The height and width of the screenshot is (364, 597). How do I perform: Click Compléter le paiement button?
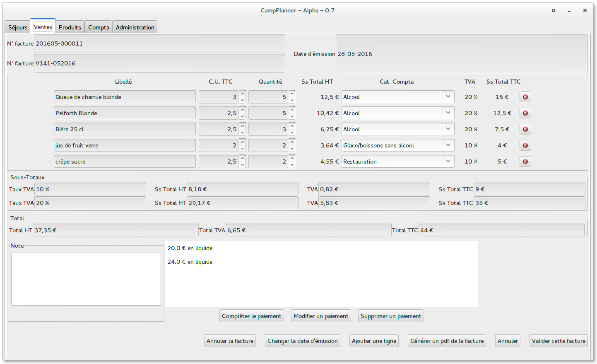(251, 316)
